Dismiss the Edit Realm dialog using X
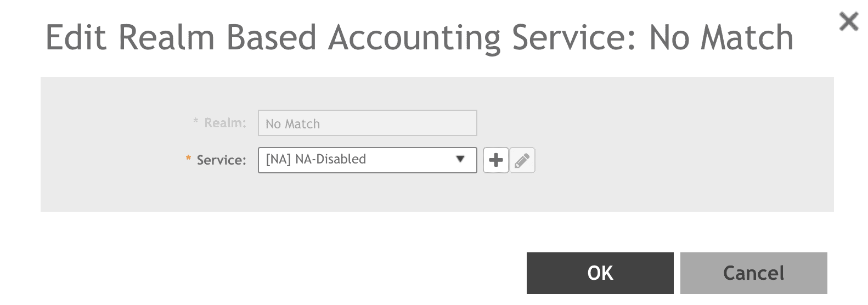Image resolution: width=868 pixels, height=305 pixels. pyautogui.click(x=849, y=22)
